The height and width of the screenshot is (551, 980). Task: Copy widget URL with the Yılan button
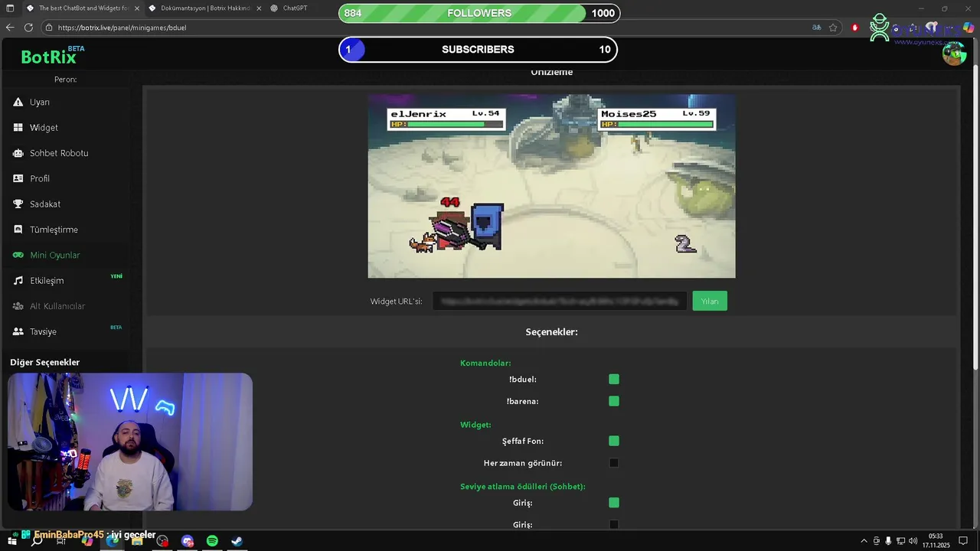pos(710,301)
